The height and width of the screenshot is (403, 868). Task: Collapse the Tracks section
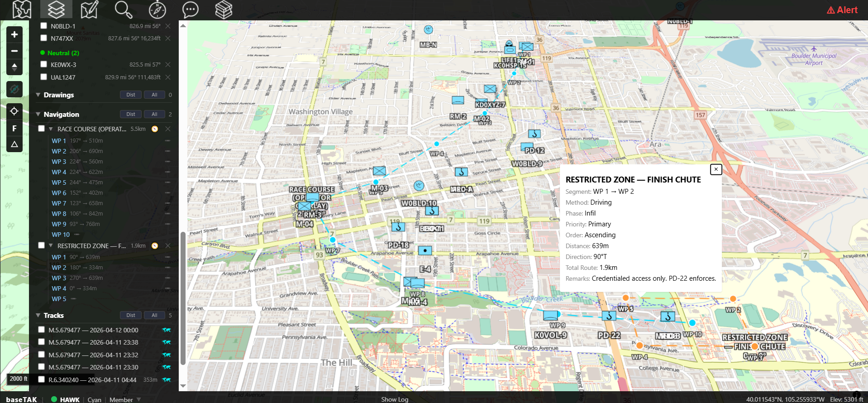click(x=38, y=316)
